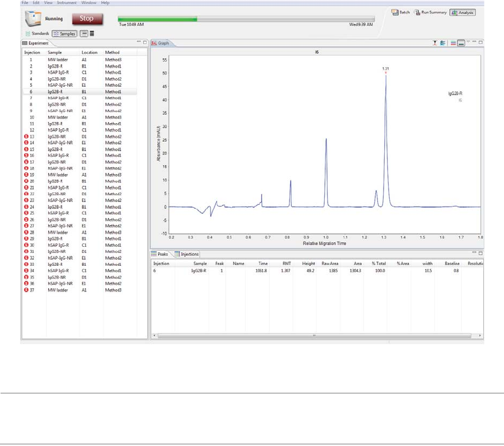This screenshot has width=504, height=446.
Task: Click the 1.31 peak label on graph
Action: tap(385, 69)
